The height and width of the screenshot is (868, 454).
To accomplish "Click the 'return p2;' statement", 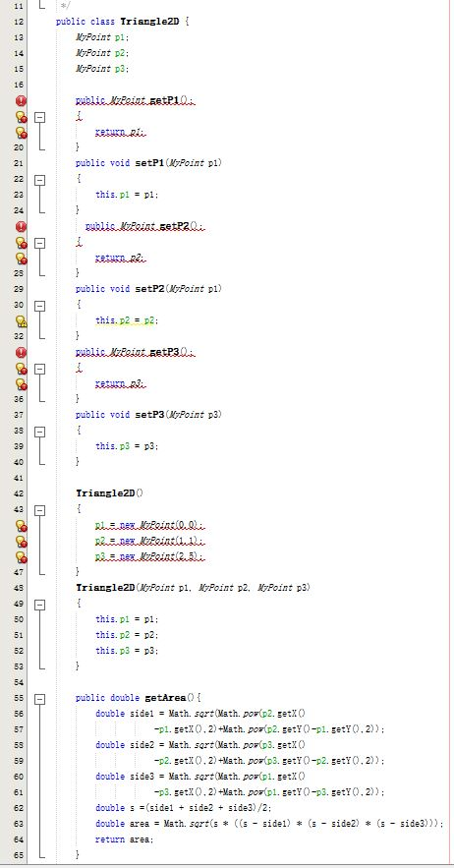I will 121,259.
